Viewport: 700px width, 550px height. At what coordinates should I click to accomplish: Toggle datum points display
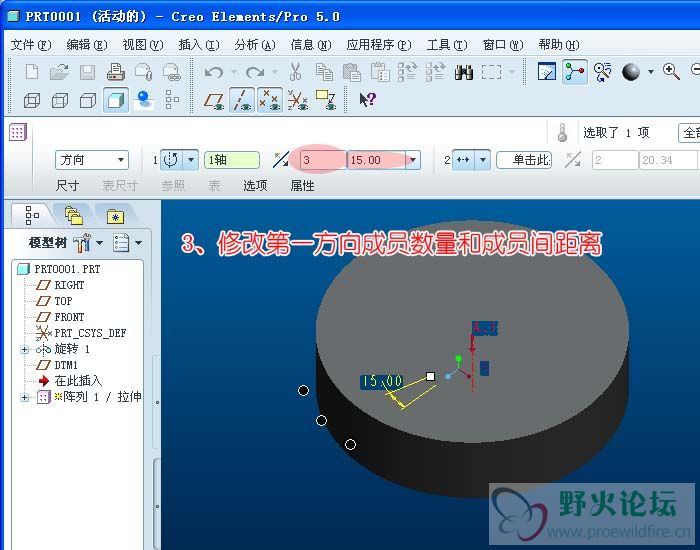270,100
